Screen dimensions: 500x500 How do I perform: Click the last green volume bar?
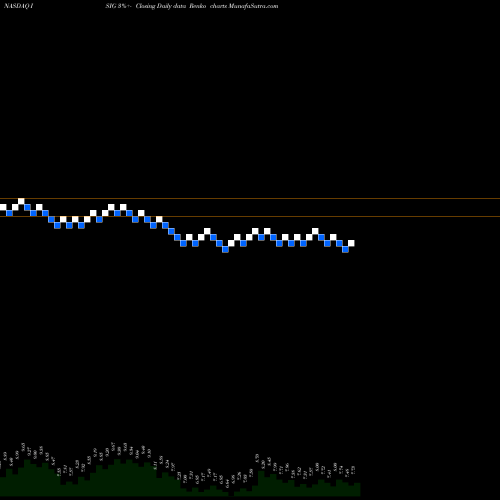tap(357, 489)
